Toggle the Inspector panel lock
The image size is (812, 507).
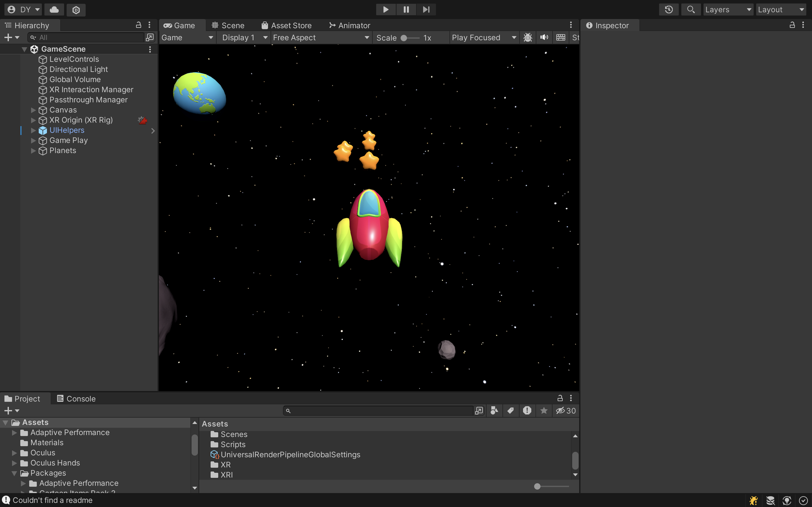point(792,25)
